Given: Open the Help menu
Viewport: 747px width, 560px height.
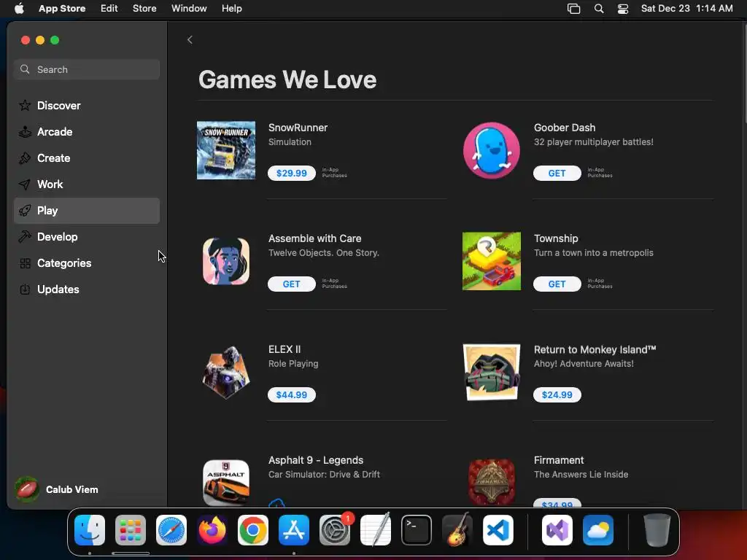Looking at the screenshot, I should (x=231, y=9).
